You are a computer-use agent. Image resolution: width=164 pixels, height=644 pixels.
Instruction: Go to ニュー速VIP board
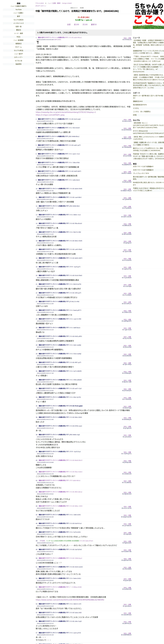18,54
